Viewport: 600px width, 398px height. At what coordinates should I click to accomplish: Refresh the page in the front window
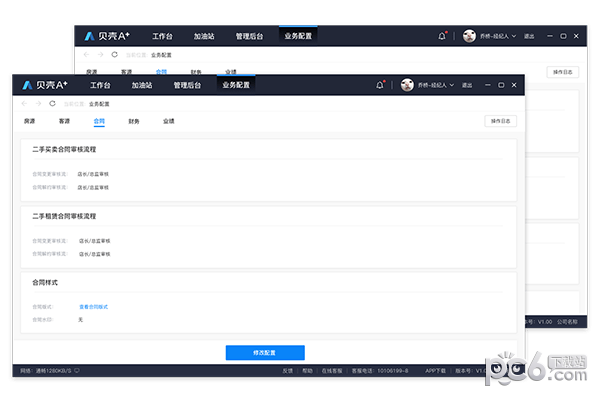(52, 104)
